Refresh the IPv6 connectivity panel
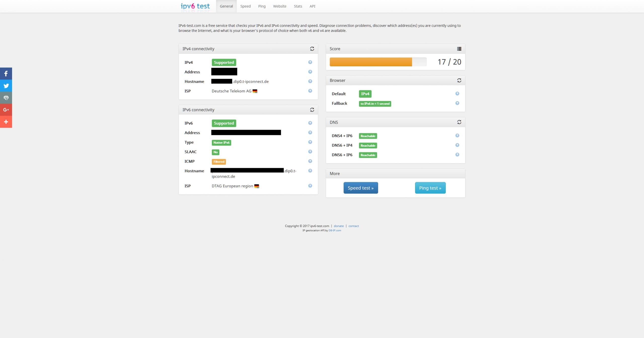This screenshot has height=338, width=644. [x=312, y=110]
